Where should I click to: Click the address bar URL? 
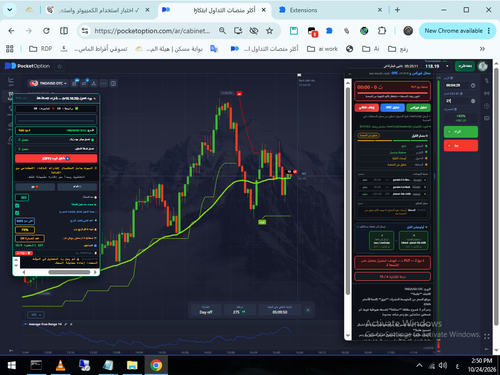point(152,31)
